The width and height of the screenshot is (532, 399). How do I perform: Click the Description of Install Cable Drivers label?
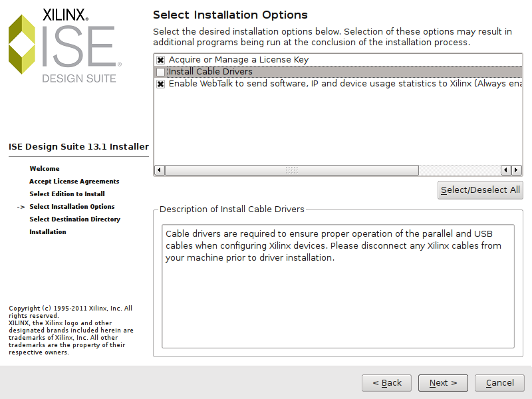[231, 209]
